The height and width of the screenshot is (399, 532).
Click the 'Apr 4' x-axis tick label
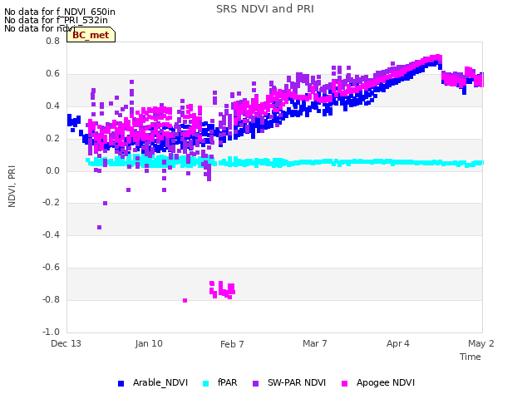(398, 343)
